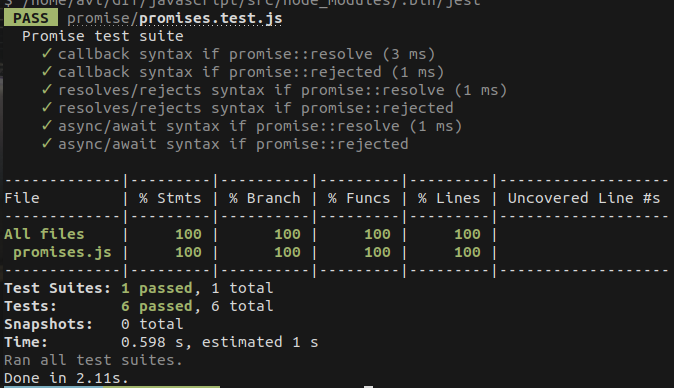Click the 'Test Suites:' label
This screenshot has width=674, height=388.
pos(58,288)
